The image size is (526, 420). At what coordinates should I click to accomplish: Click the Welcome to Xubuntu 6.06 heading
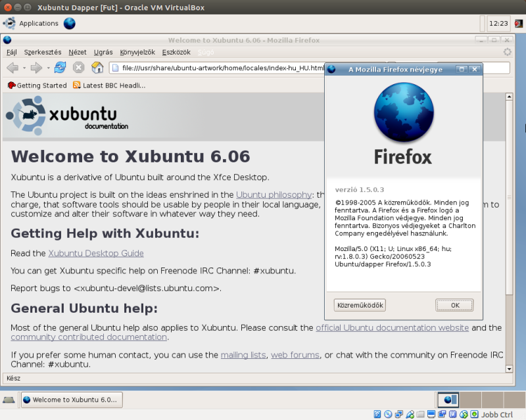tap(130, 156)
